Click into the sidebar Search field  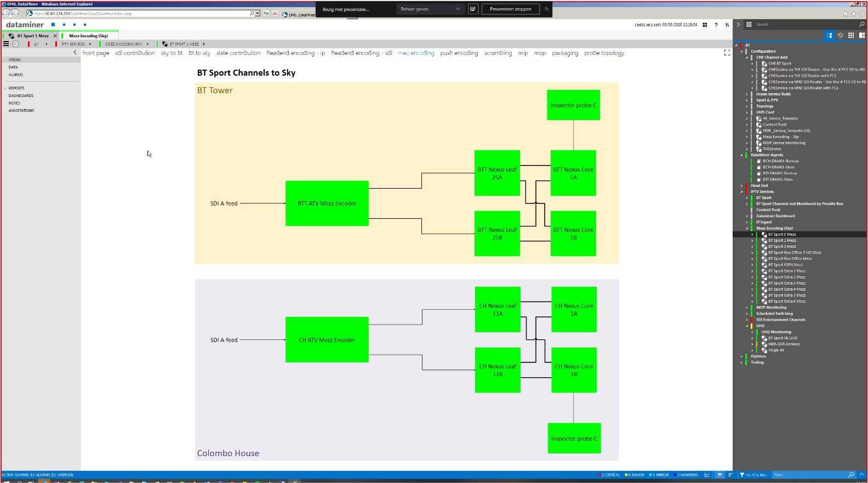point(803,24)
